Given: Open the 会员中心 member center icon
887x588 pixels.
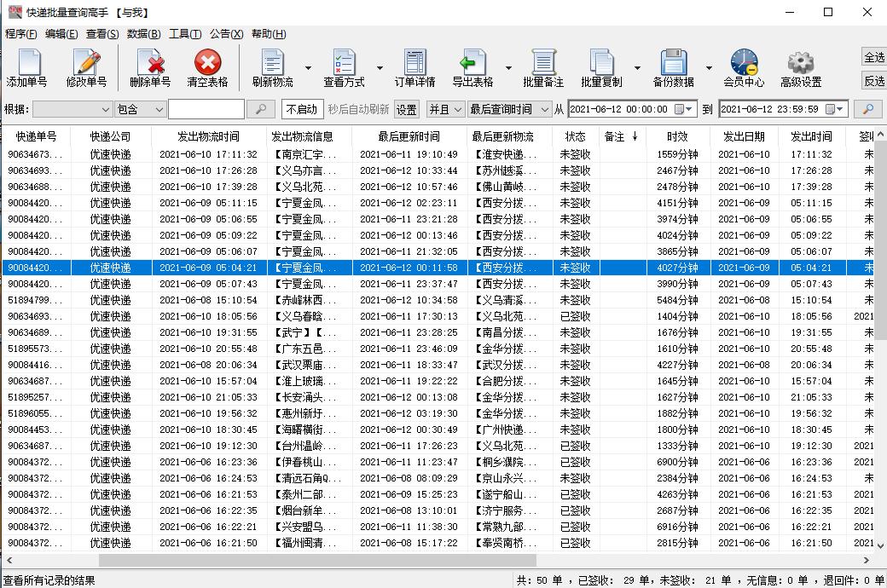Looking at the screenshot, I should pyautogui.click(x=744, y=66).
